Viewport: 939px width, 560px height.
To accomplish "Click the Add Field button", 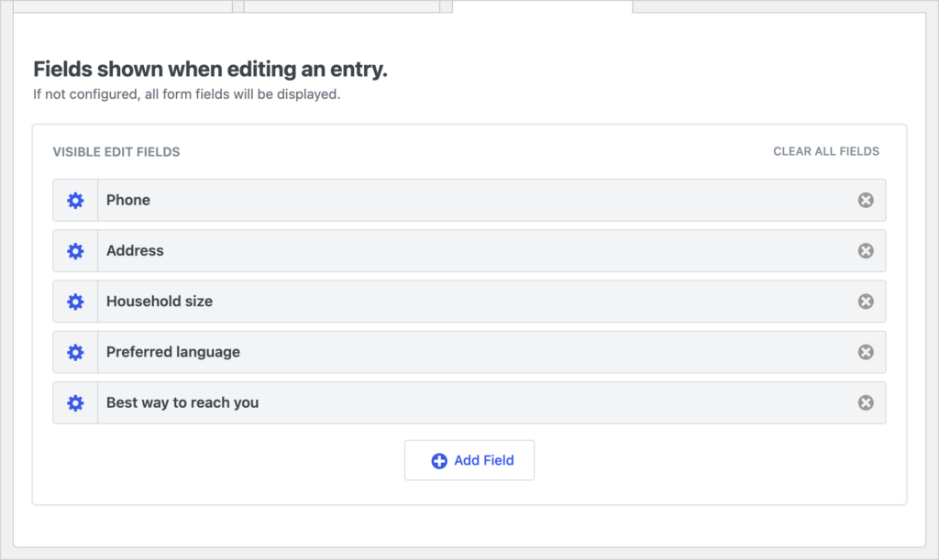I will click(469, 460).
